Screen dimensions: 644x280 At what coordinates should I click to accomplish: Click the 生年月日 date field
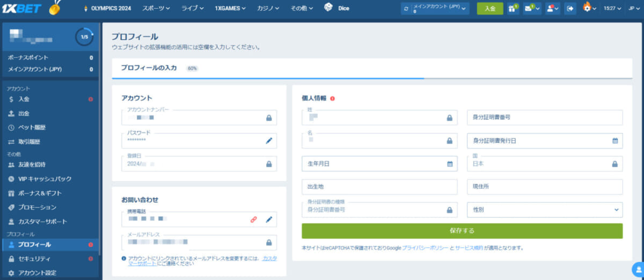point(379,164)
